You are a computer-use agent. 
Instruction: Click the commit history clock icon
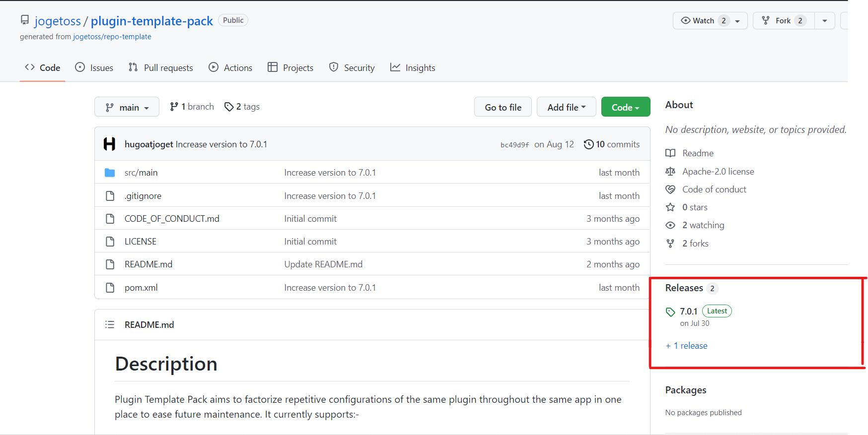588,144
